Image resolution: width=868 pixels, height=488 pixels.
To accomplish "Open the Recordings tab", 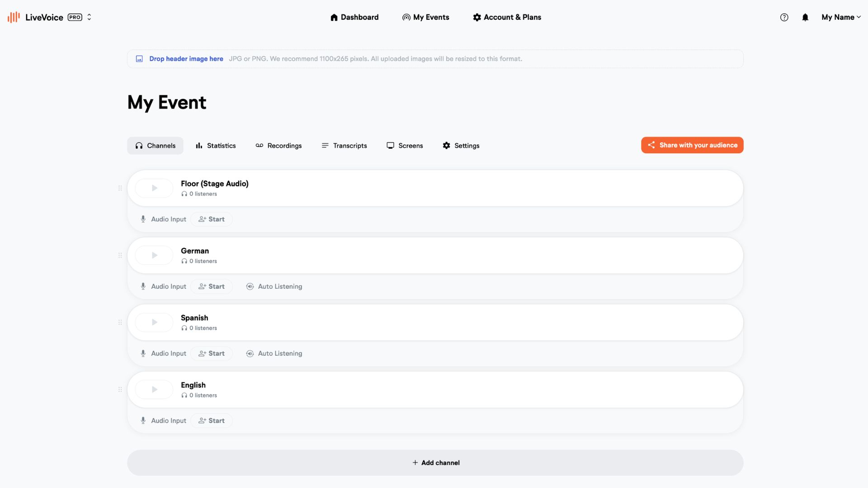I will point(278,145).
